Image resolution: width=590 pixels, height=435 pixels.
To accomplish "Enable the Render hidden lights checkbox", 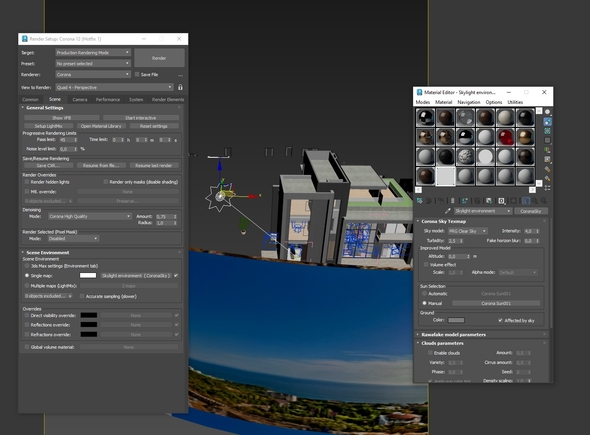I will pos(27,182).
